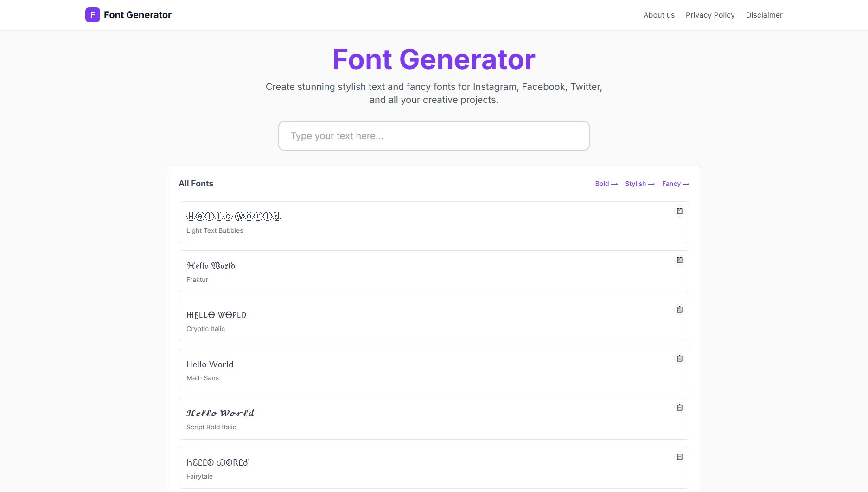The width and height of the screenshot is (868, 492).
Task: Open the Disclaimer page
Action: [764, 15]
